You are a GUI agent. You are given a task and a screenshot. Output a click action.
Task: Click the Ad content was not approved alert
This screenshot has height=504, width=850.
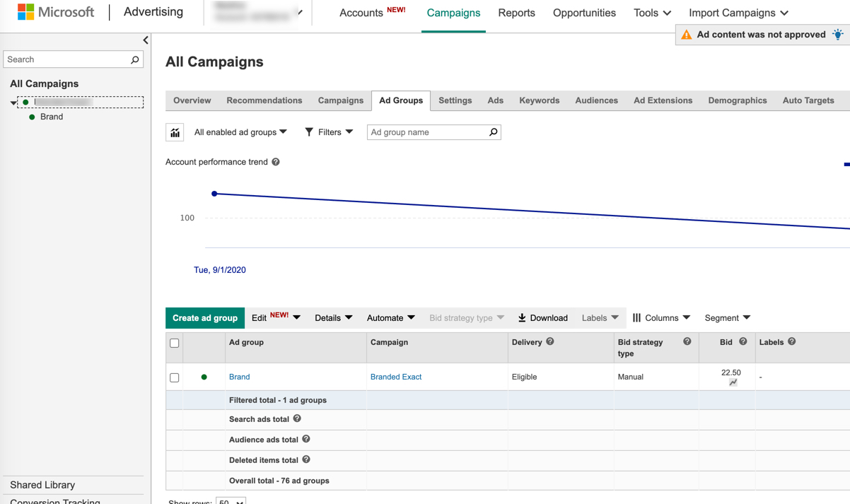pyautogui.click(x=761, y=34)
